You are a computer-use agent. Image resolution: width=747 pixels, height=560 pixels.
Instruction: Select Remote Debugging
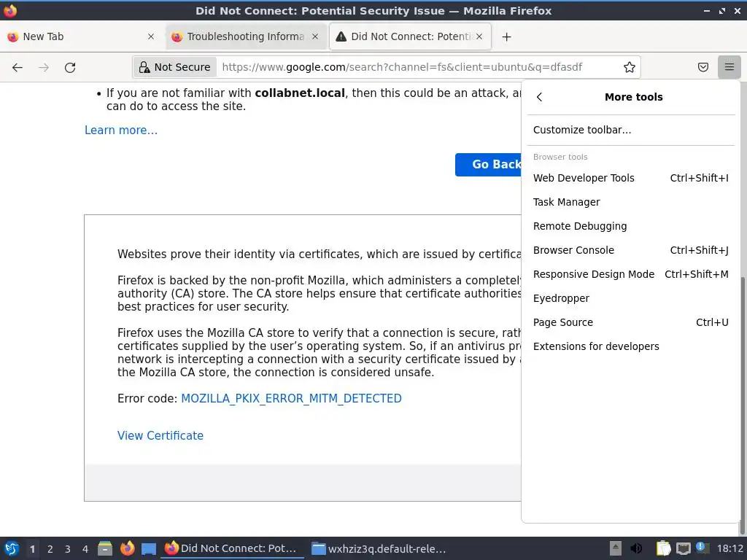[x=631, y=226]
